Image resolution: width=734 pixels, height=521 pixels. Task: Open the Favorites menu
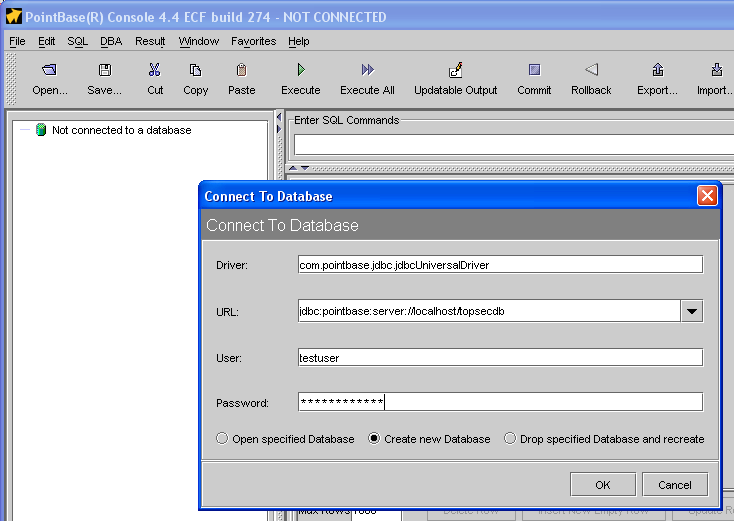[x=253, y=42]
